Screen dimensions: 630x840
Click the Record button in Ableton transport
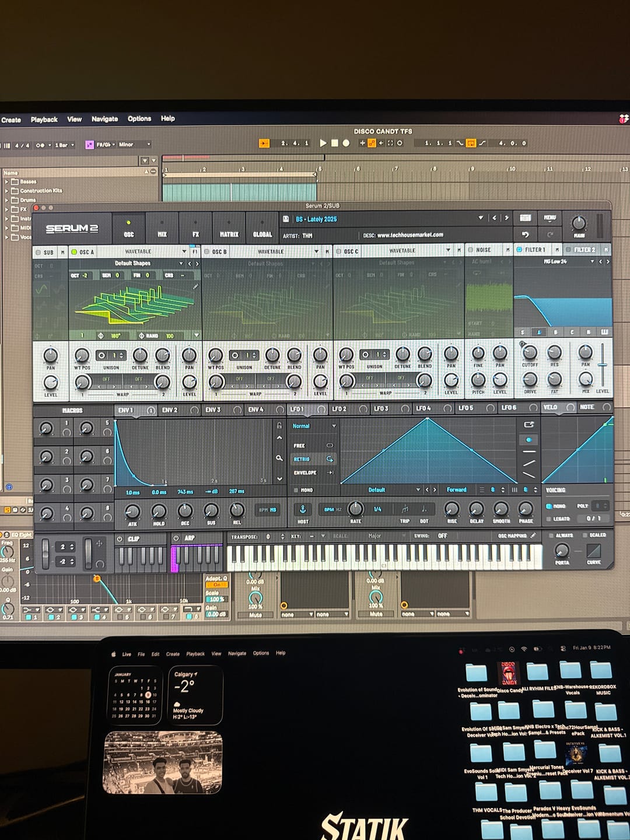click(x=346, y=143)
